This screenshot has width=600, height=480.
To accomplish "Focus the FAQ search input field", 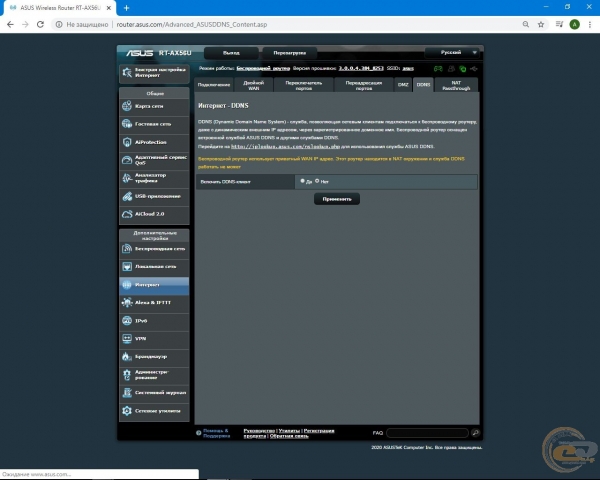I will point(427,433).
